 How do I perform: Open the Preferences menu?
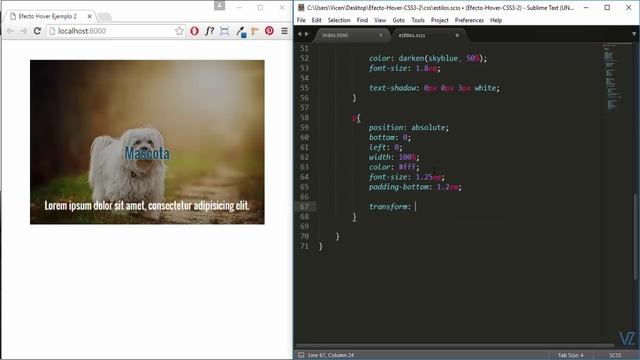469,20
